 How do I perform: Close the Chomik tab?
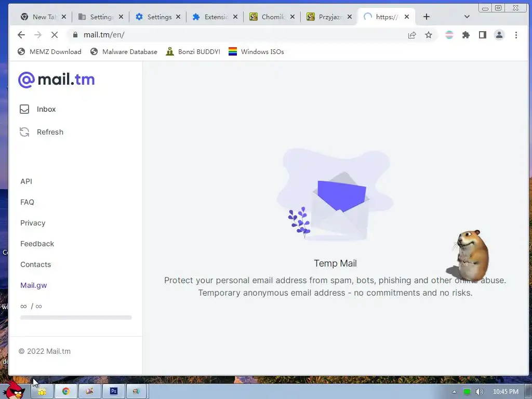(x=292, y=17)
